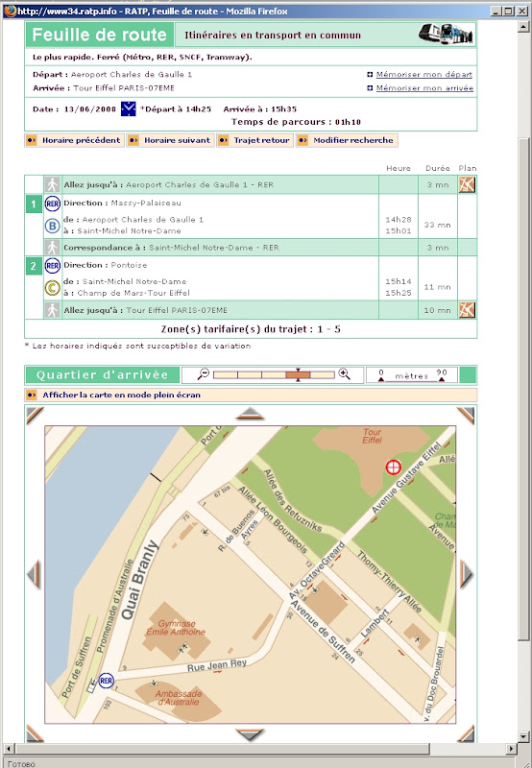Click Mémoriser mon départ link
Screen dimensions: 532x768
point(423,75)
